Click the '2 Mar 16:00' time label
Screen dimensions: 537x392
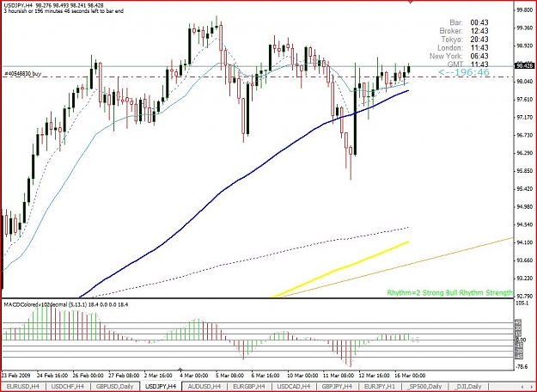pyautogui.click(x=158, y=375)
